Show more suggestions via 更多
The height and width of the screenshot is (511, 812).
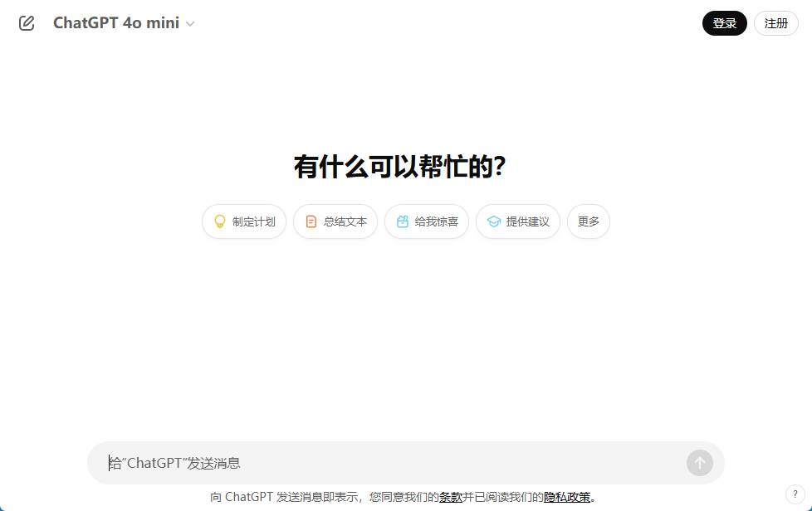[x=589, y=221]
